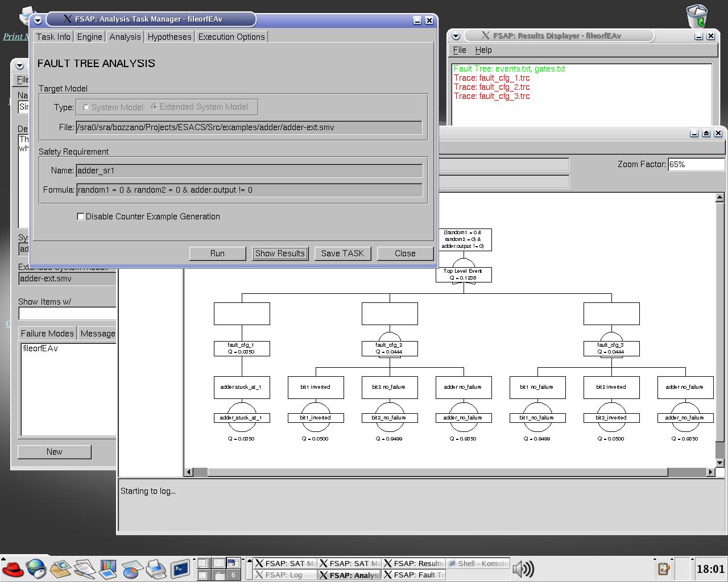Image resolution: width=728 pixels, height=582 pixels.
Task: Launch a terminal from the panel
Action: click(180, 568)
